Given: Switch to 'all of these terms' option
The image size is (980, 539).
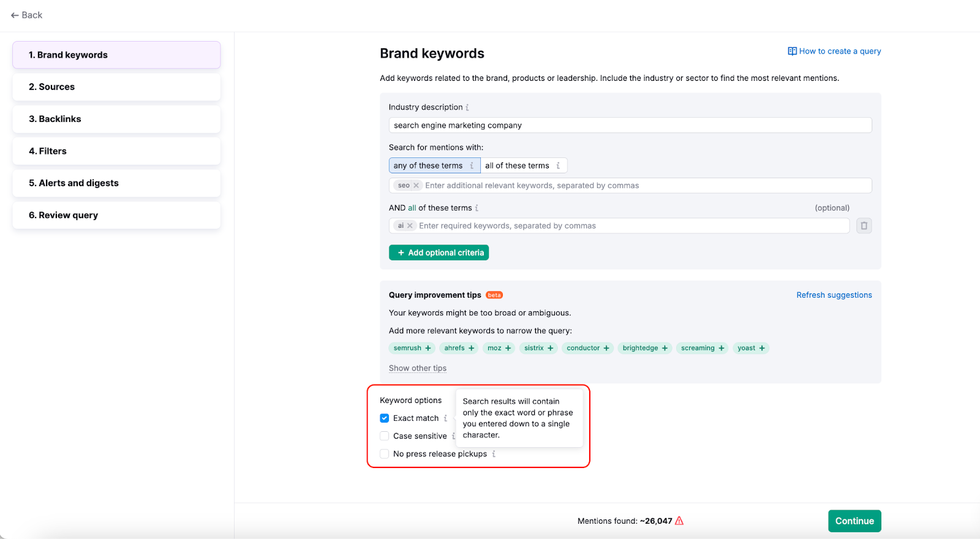Looking at the screenshot, I should [517, 165].
